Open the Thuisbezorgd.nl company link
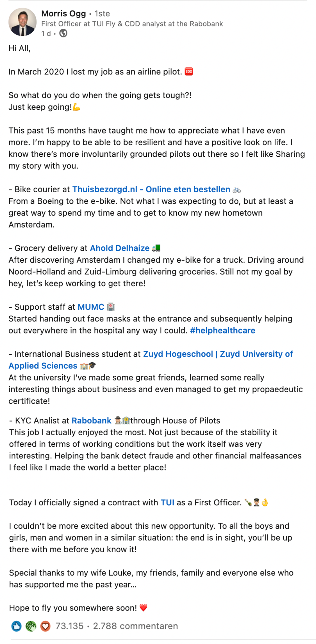This screenshot has height=644, width=316. 151,190
